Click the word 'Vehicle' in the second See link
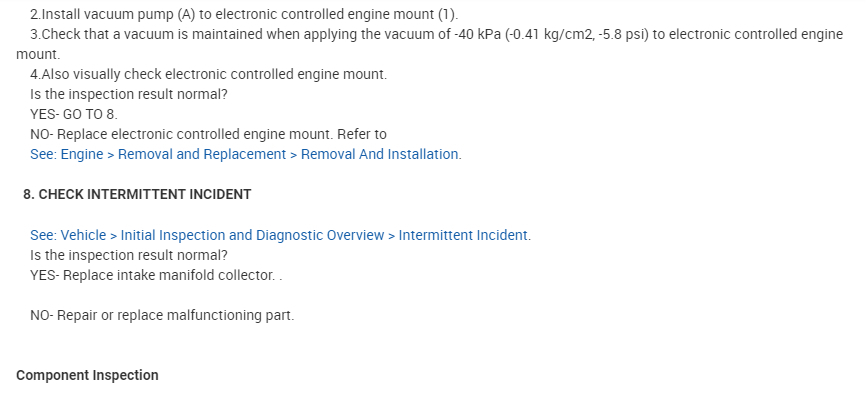865x417 pixels. [83, 235]
